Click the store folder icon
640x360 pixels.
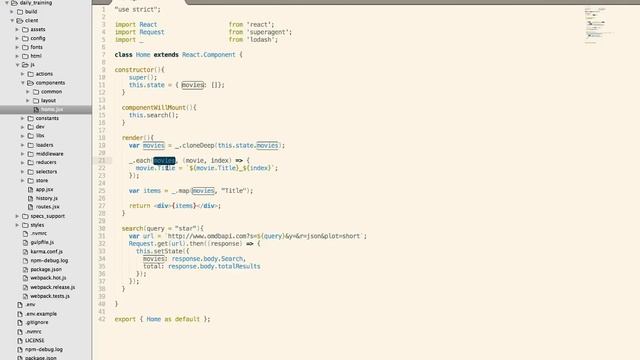click(x=31, y=180)
